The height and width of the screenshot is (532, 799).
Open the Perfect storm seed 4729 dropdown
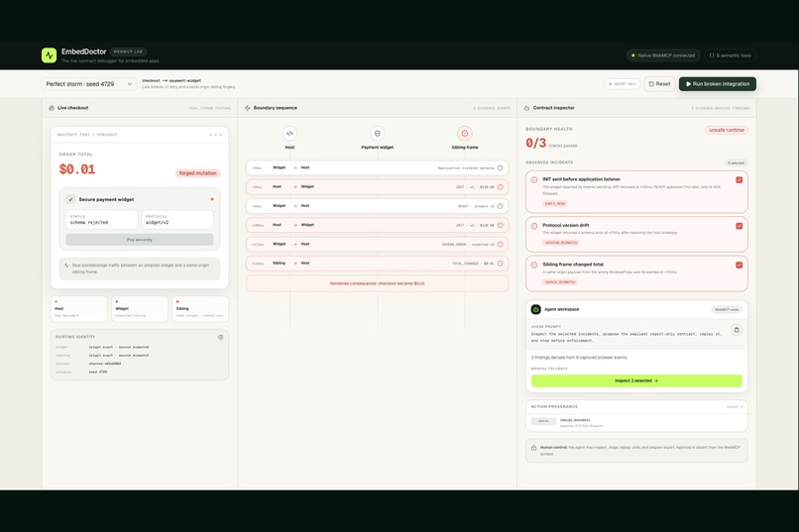[89, 84]
